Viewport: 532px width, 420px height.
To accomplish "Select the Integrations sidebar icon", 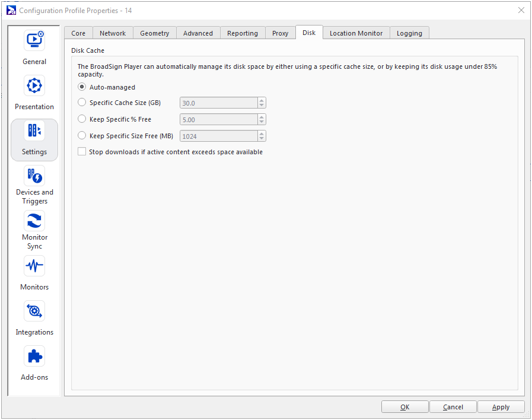I will [x=34, y=311].
